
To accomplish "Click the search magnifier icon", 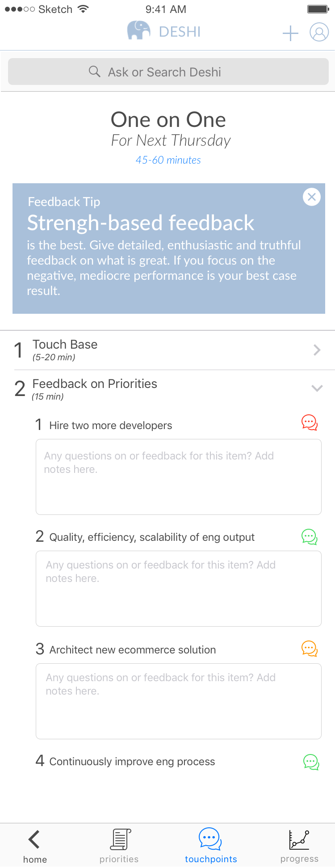I will pos(94,72).
